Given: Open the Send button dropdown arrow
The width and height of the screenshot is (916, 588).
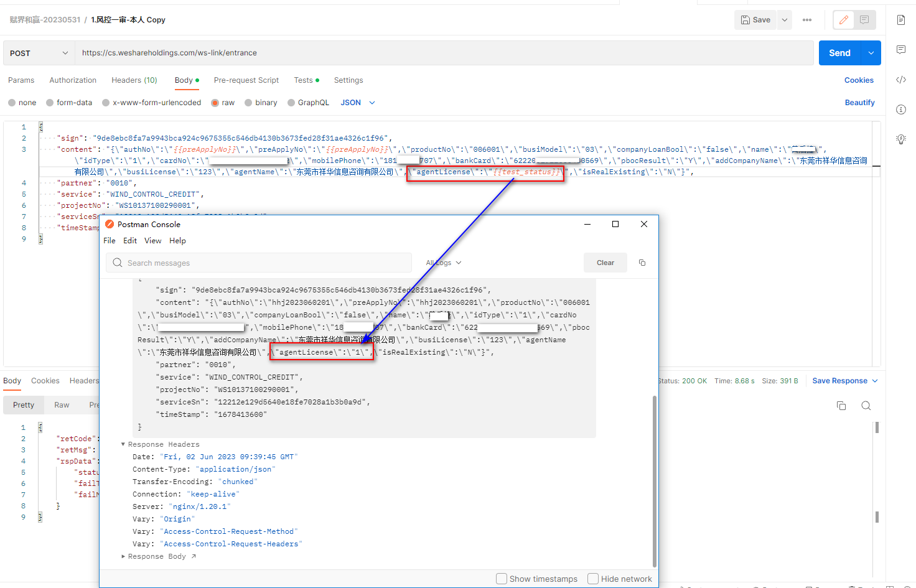Looking at the screenshot, I should (871, 53).
